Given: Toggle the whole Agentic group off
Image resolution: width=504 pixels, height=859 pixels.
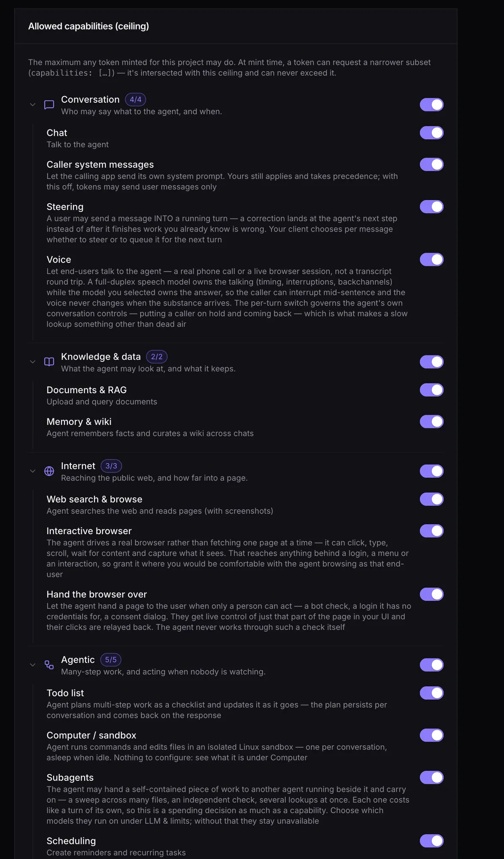Looking at the screenshot, I should (x=431, y=665).
